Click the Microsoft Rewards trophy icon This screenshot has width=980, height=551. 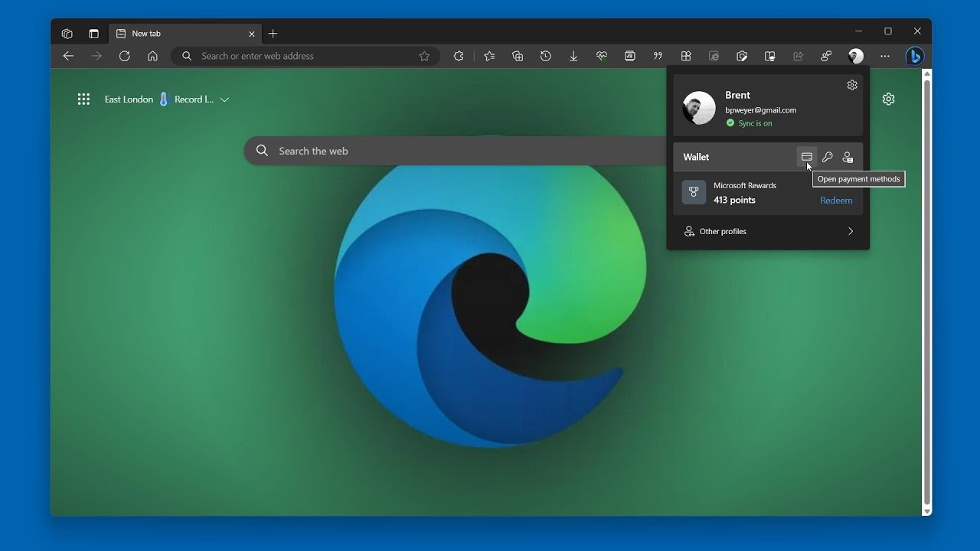pyautogui.click(x=694, y=192)
